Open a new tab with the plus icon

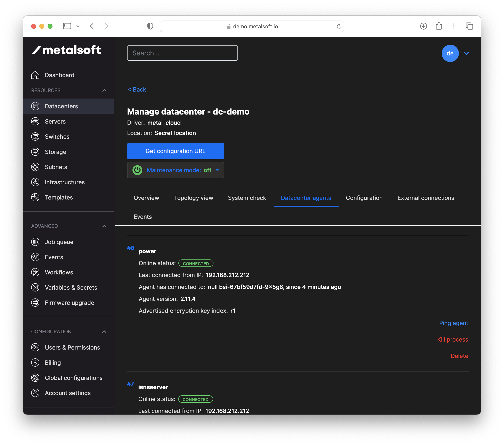454,26
